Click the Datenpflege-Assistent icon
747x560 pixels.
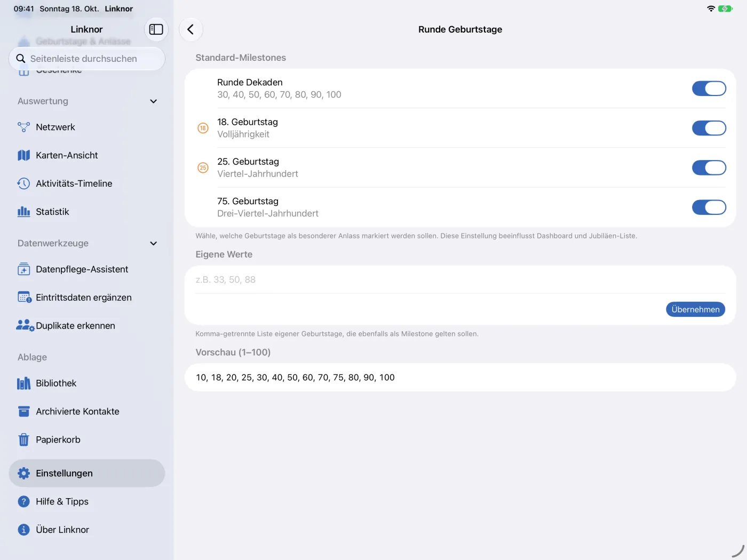click(x=23, y=269)
